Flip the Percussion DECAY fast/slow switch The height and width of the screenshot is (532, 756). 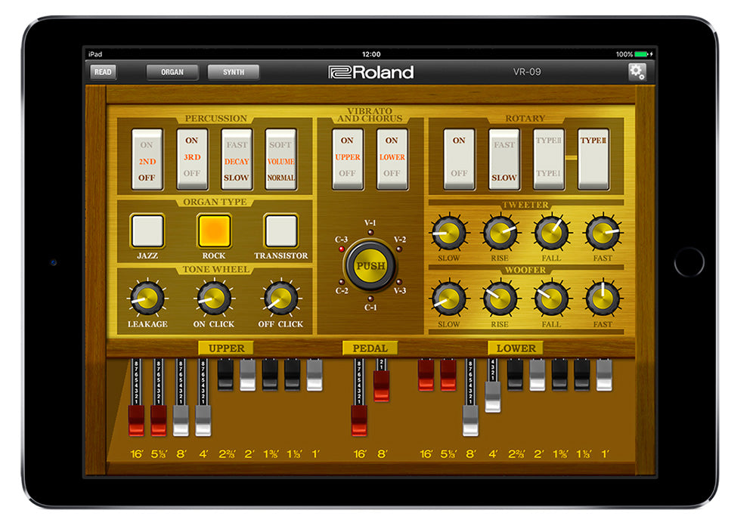pos(236,159)
